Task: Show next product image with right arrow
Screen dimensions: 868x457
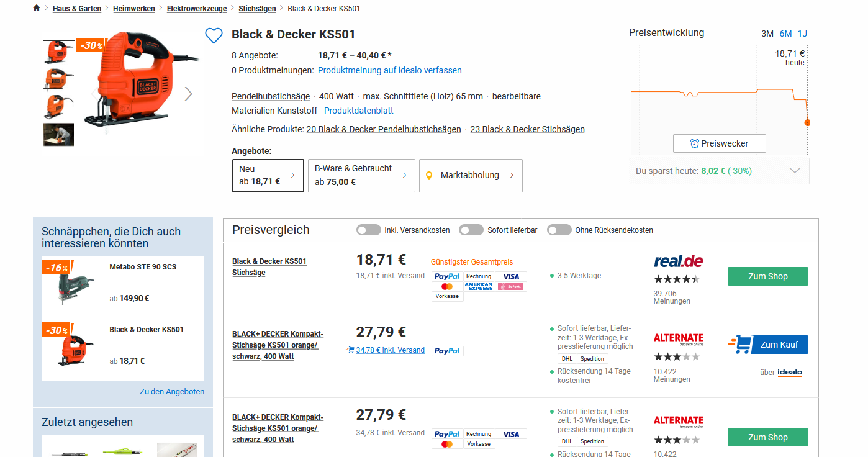Action: [x=188, y=94]
